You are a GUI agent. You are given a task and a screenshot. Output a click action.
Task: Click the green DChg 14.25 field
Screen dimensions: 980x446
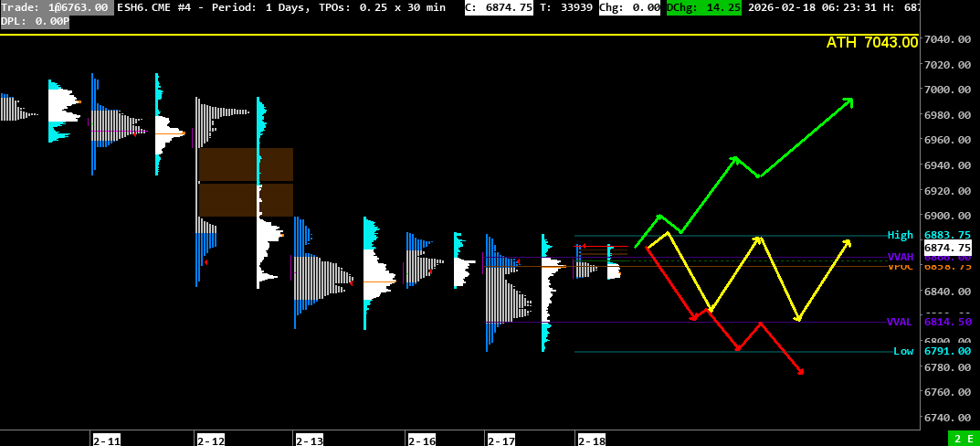tap(703, 7)
